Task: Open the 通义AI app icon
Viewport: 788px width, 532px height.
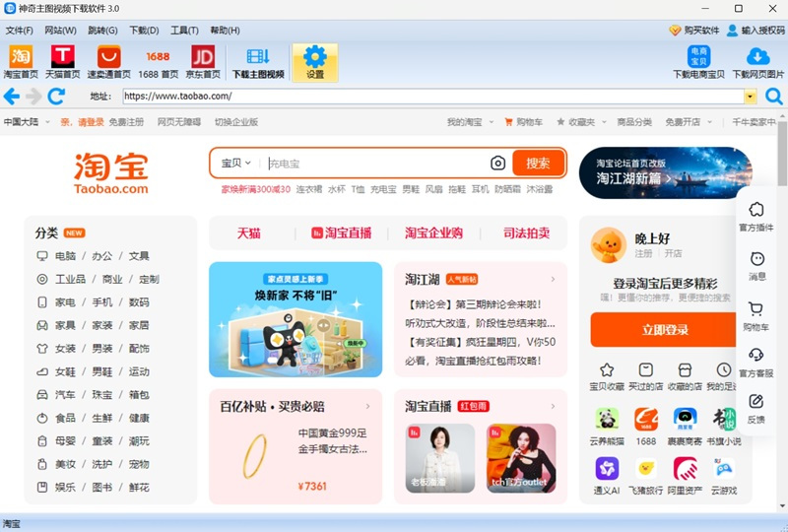Action: [607, 468]
